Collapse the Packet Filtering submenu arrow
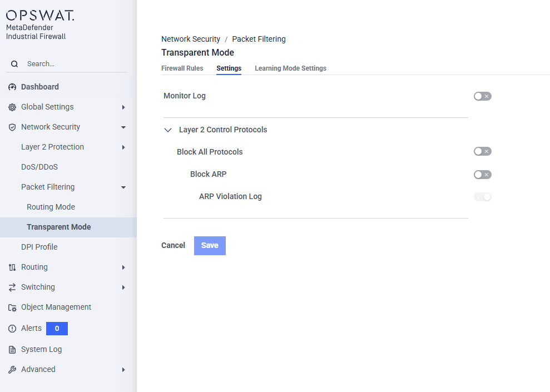550x392 pixels. pos(123,187)
